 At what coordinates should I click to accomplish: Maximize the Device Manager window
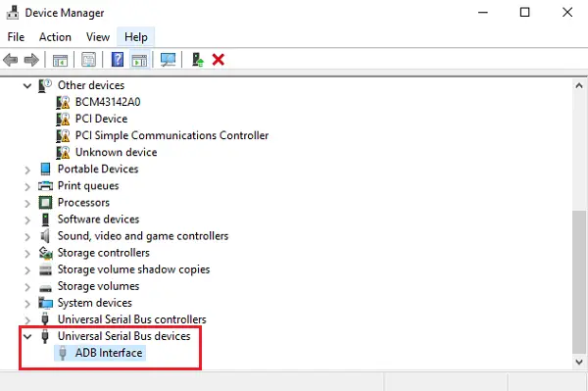click(524, 13)
